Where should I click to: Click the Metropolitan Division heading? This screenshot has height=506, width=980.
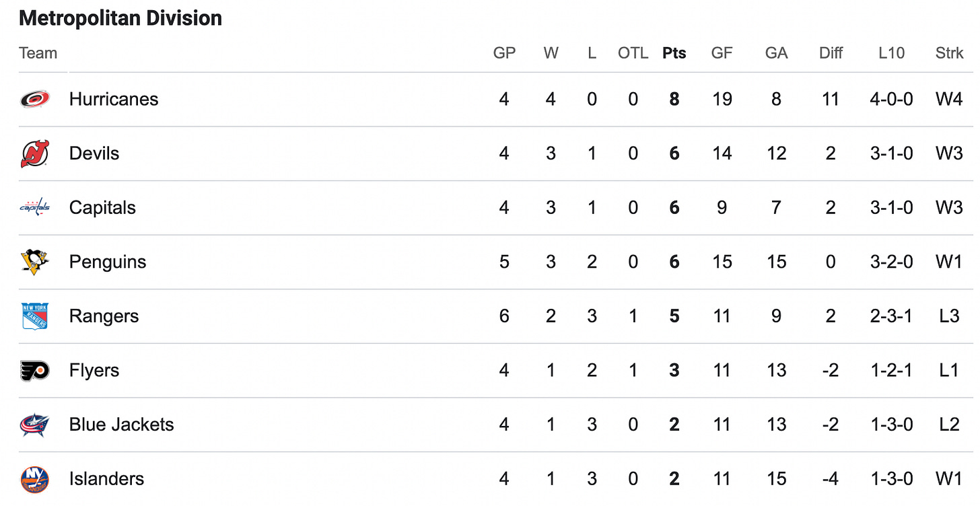[120, 18]
